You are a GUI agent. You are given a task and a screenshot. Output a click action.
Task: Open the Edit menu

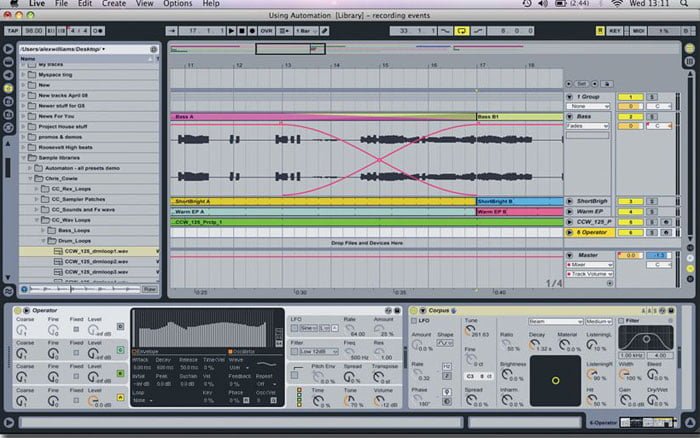click(85, 4)
